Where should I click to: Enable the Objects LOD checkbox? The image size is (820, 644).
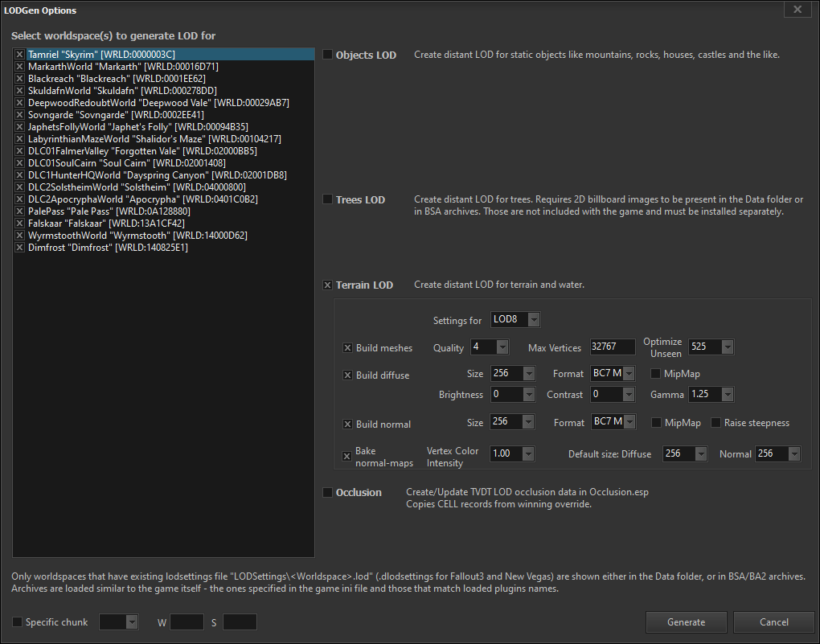point(328,55)
